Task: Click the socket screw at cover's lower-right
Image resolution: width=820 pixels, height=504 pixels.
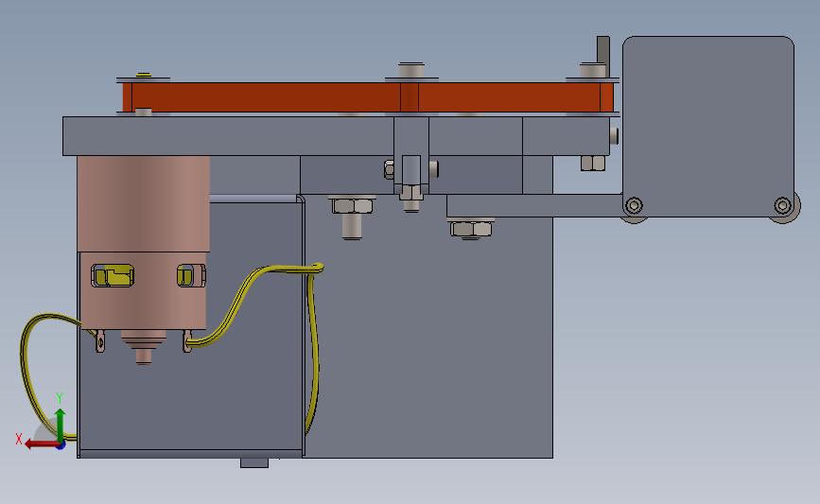Action: click(x=782, y=205)
